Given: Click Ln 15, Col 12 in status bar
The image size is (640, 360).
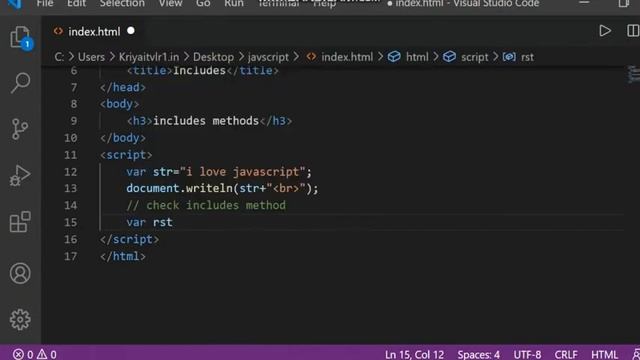Looking at the screenshot, I should tap(414, 354).
